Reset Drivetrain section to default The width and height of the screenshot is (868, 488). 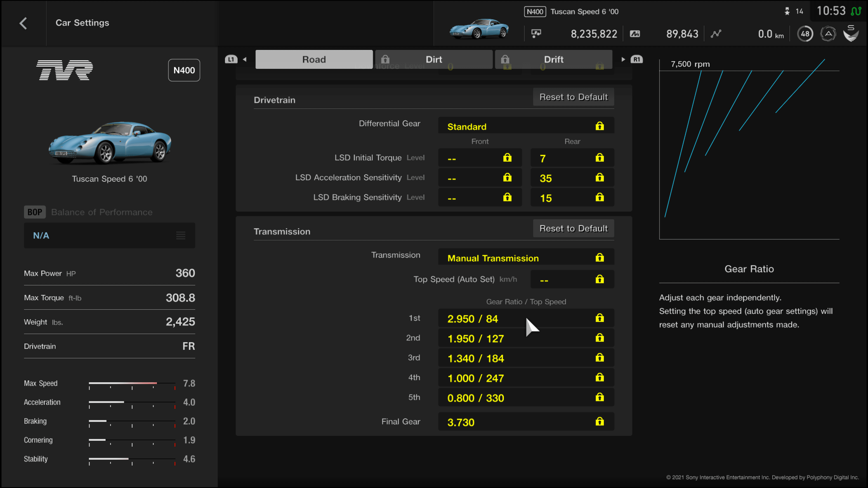pos(573,97)
